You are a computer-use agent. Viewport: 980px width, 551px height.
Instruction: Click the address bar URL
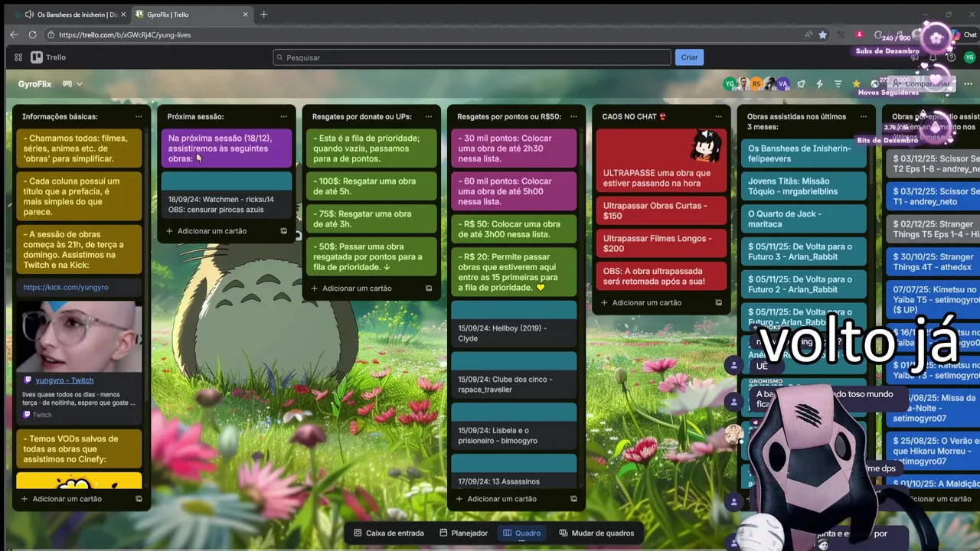[x=125, y=34]
